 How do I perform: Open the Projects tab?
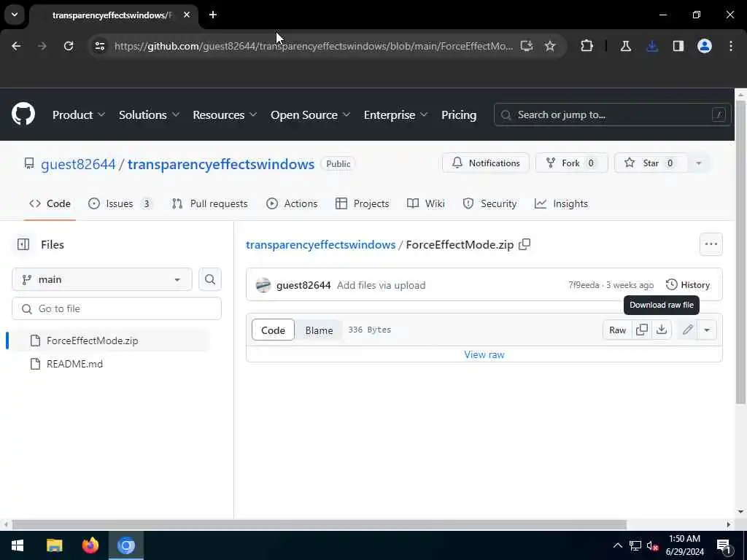(363, 203)
